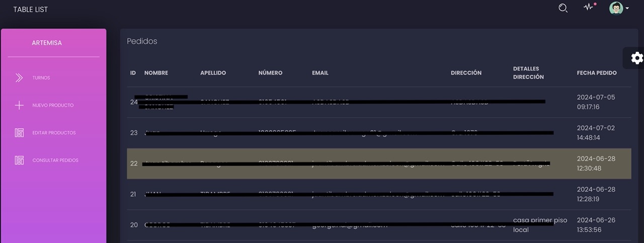
Task: Open the user avatar profile picture
Action: pyautogui.click(x=616, y=8)
